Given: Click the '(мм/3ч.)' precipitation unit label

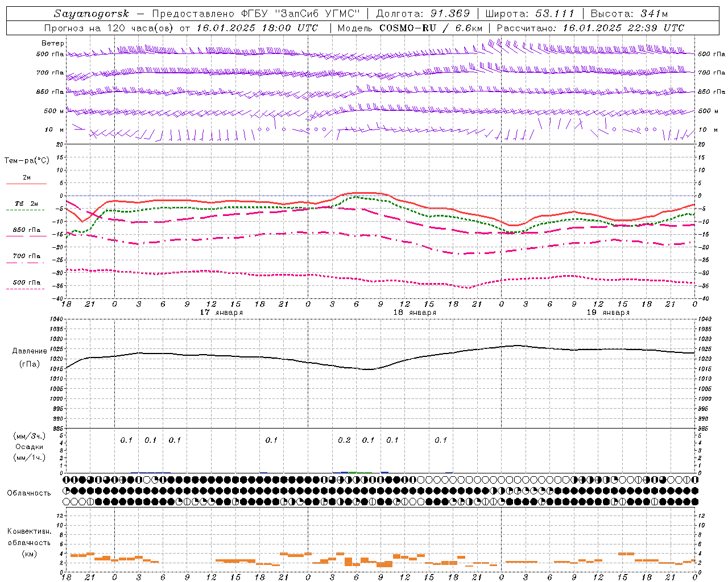Looking at the screenshot, I should (30, 436).
